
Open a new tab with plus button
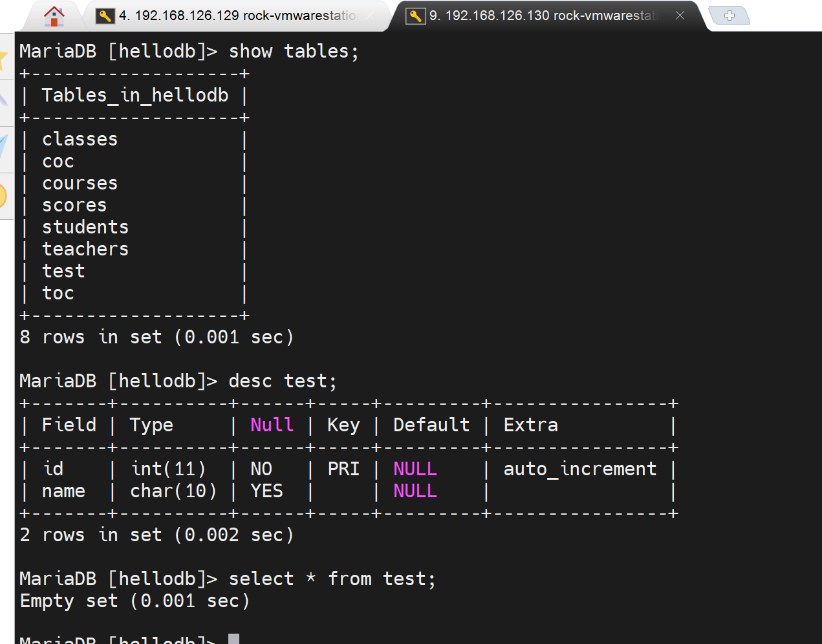point(729,16)
